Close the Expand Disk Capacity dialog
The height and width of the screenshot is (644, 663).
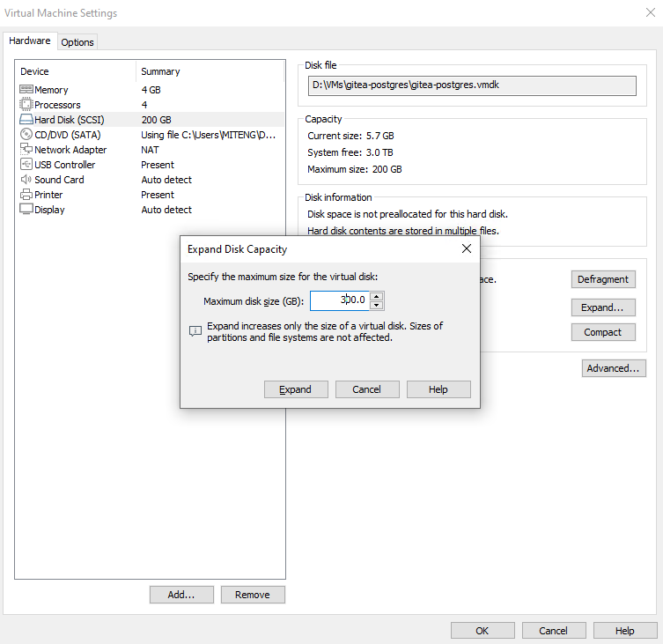click(466, 249)
